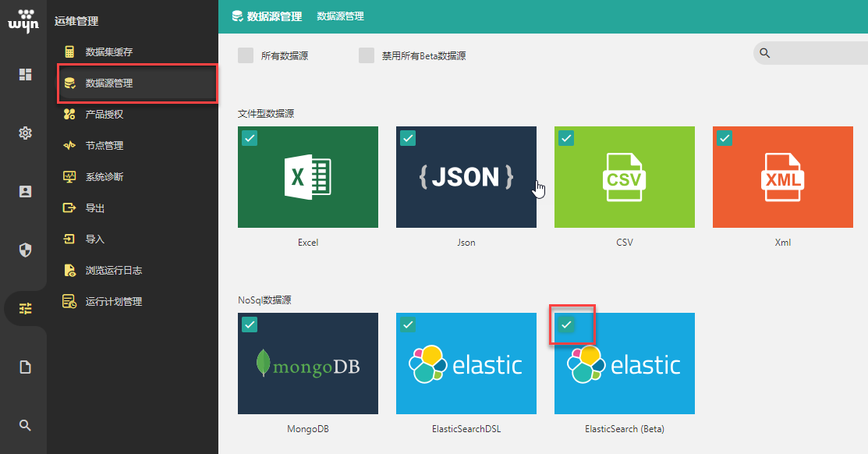868x454 pixels.
Task: Open the account portrait icon in left rail
Action: point(25,192)
